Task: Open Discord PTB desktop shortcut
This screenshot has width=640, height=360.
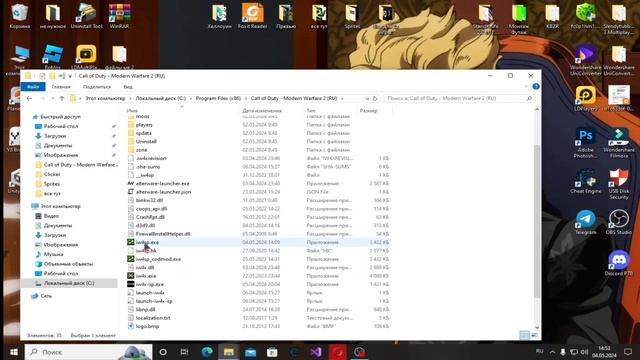Action: point(619,263)
